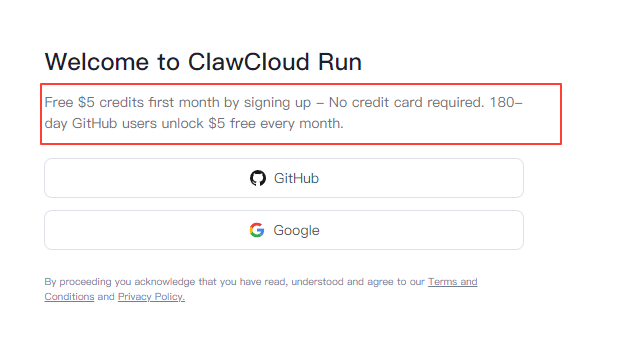This screenshot has height=361, width=644.
Task: Click the word "and" before Privacy Policy
Action: click(106, 297)
